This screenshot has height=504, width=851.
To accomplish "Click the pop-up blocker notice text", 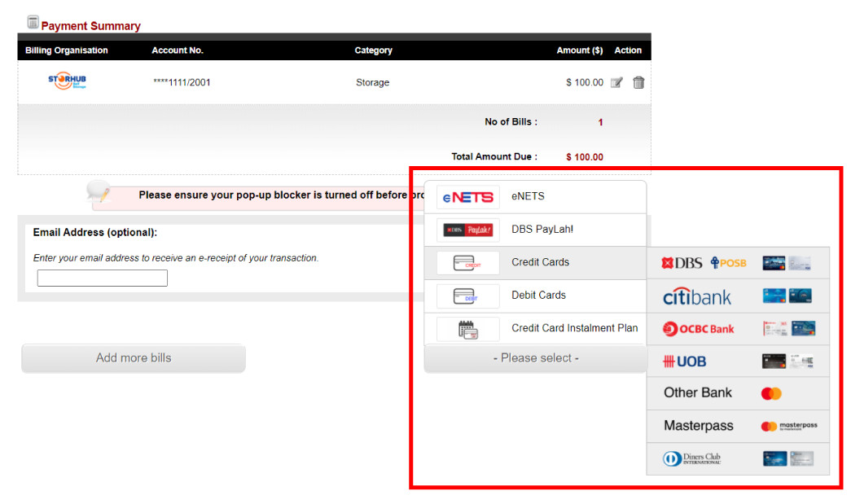I will tap(281, 195).
